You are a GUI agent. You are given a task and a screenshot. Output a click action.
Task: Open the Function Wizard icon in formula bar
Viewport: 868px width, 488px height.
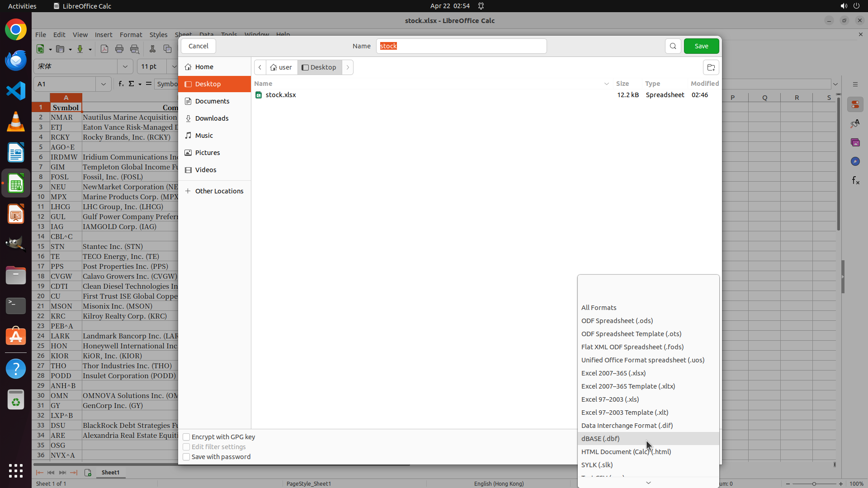click(x=121, y=84)
